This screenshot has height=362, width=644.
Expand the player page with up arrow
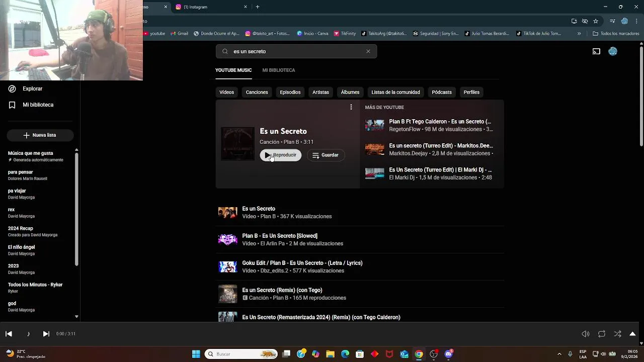[632, 334]
